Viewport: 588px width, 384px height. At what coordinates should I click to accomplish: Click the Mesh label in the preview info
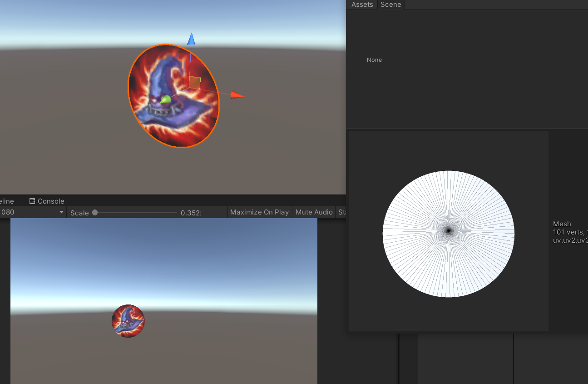pyautogui.click(x=562, y=224)
